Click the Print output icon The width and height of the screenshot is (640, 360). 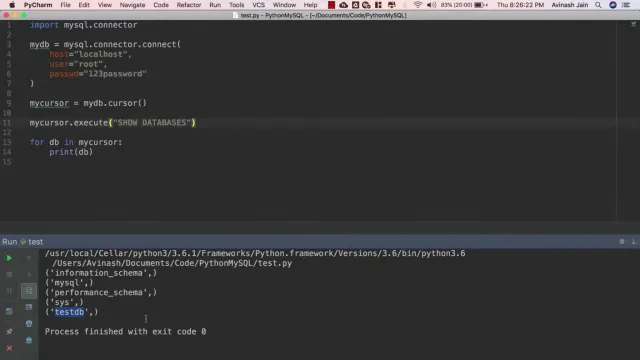pyautogui.click(x=29, y=324)
